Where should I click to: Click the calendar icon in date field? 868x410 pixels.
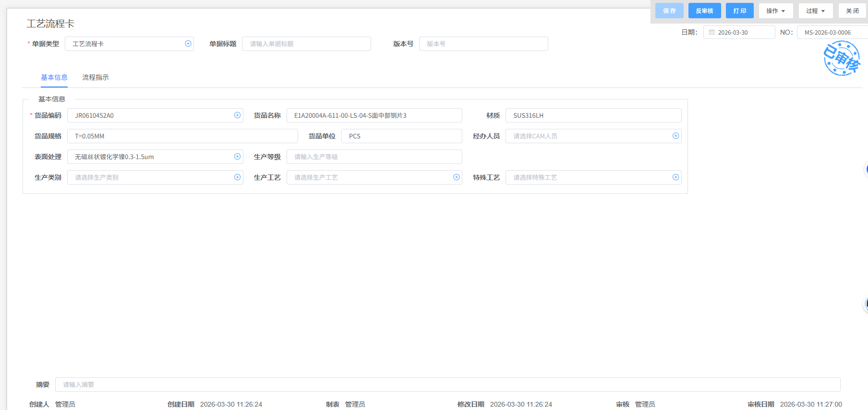tap(712, 32)
